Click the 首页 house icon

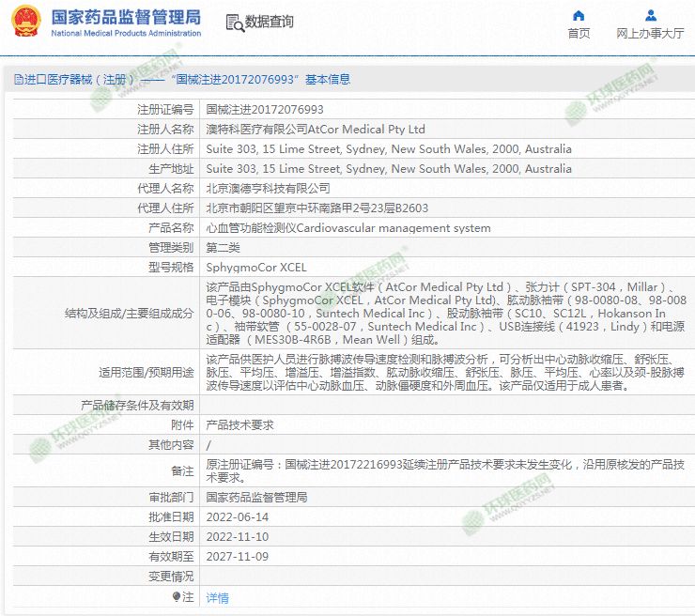579,15
